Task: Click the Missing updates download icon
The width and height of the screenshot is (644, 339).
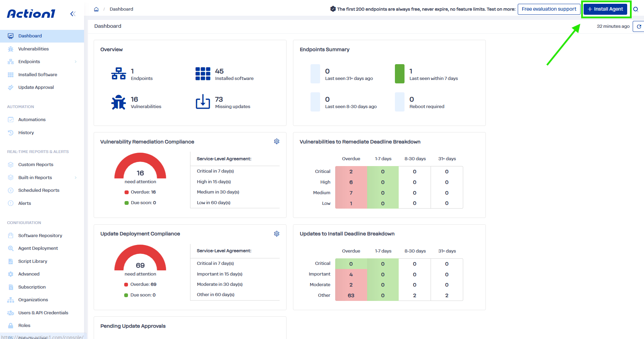Action: pos(203,102)
